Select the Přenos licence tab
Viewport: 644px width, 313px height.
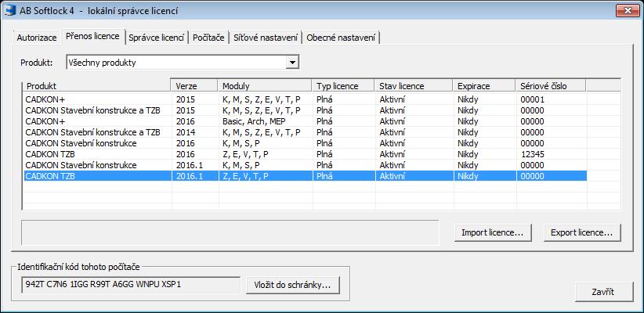pyautogui.click(x=92, y=36)
